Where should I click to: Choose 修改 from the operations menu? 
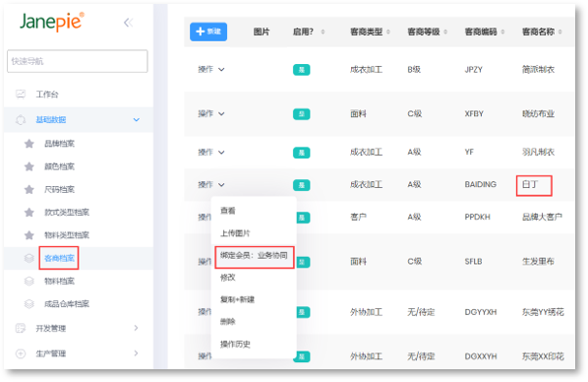227,278
